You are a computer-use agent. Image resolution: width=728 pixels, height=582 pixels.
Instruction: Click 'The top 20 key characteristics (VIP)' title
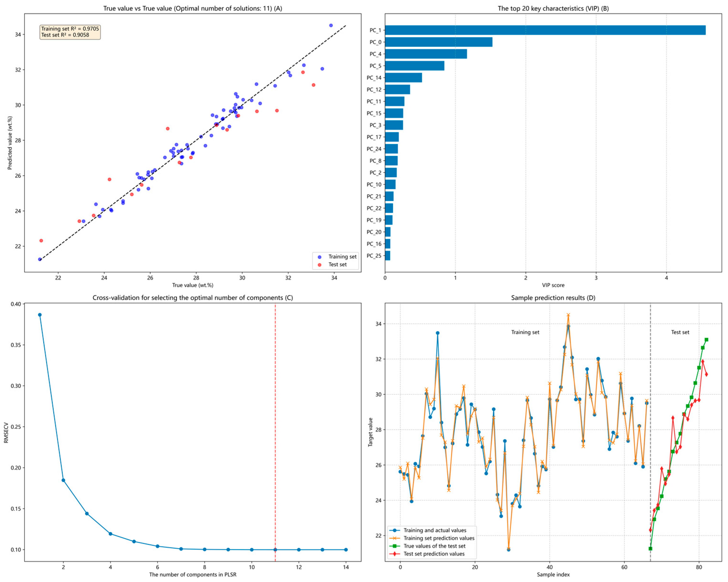click(553, 9)
